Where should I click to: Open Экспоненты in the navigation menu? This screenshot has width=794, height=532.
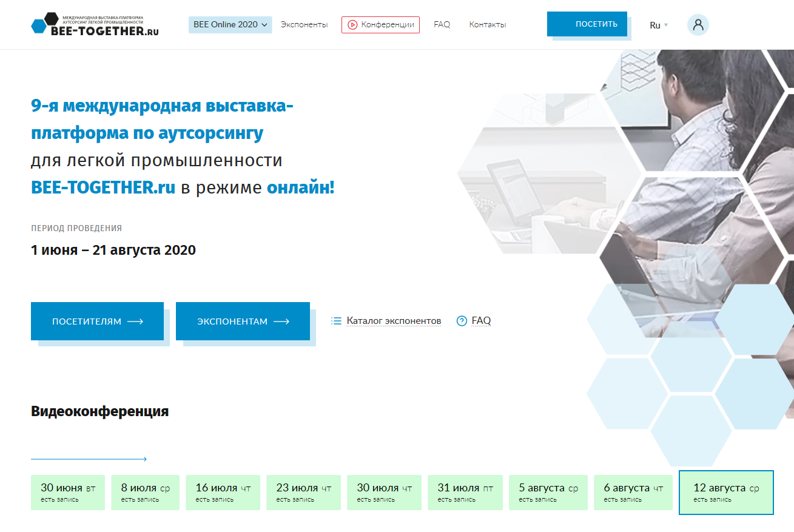pos(304,25)
